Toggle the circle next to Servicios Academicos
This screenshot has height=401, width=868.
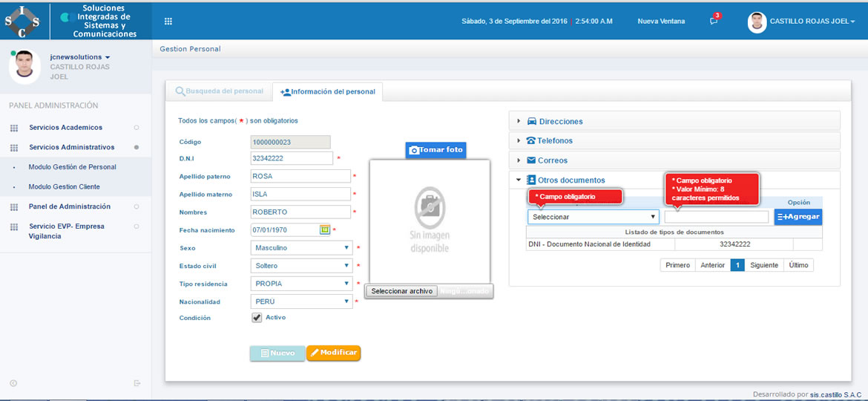click(x=136, y=128)
